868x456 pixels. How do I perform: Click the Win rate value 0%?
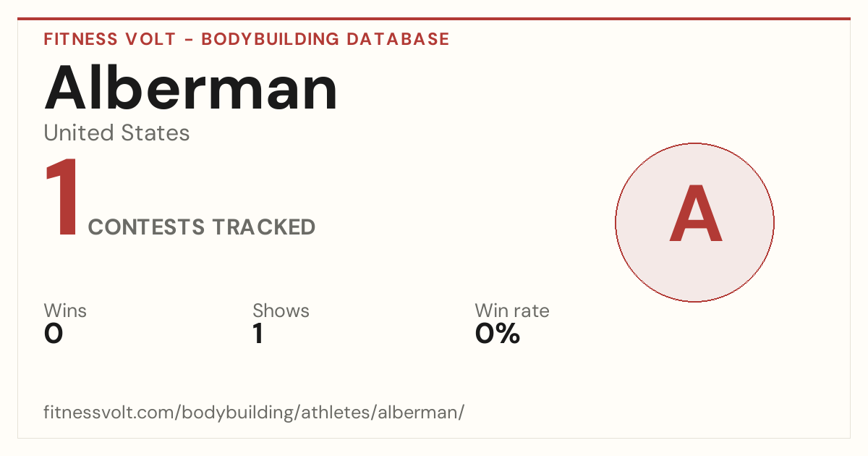(498, 334)
